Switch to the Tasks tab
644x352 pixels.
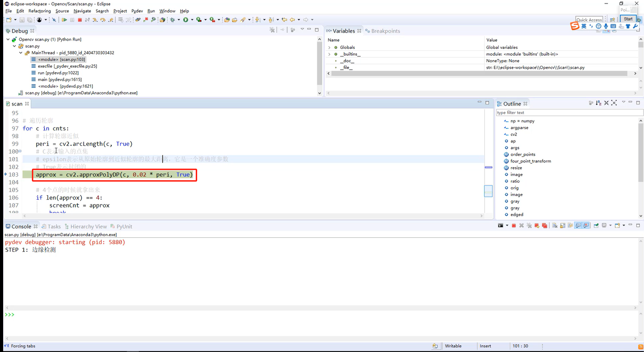(51, 226)
